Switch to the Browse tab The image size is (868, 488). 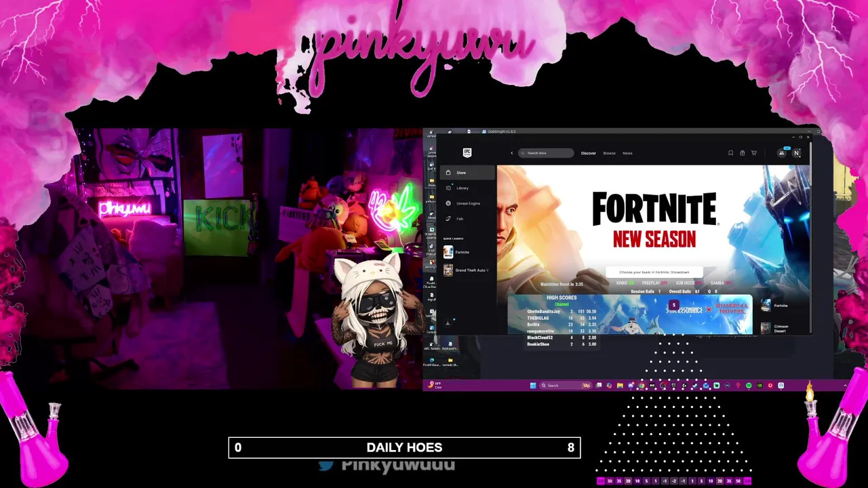click(610, 153)
